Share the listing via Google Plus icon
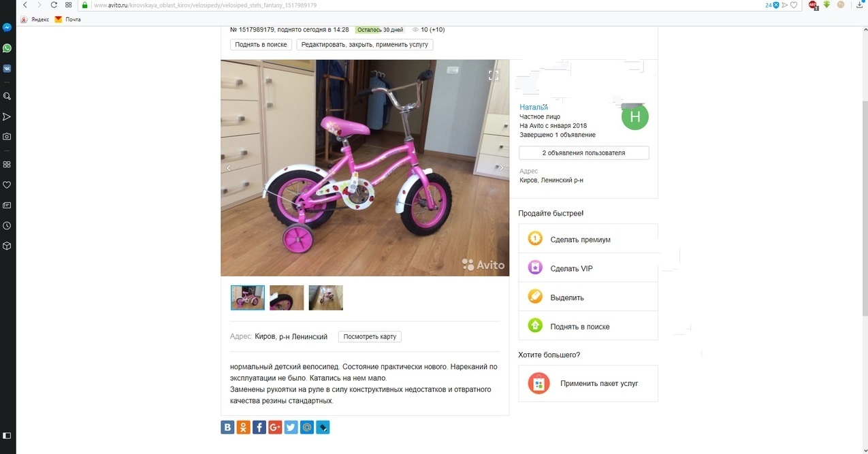This screenshot has height=454, width=868. click(275, 427)
